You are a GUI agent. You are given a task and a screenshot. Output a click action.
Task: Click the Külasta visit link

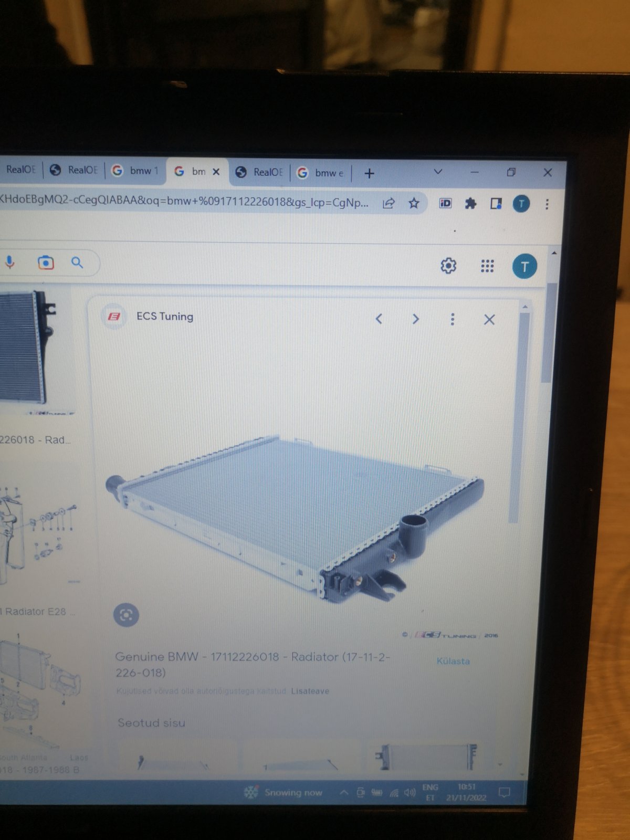point(453,661)
